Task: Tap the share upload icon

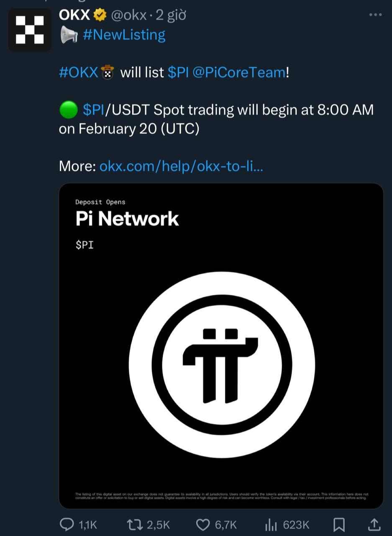Action: (374, 524)
